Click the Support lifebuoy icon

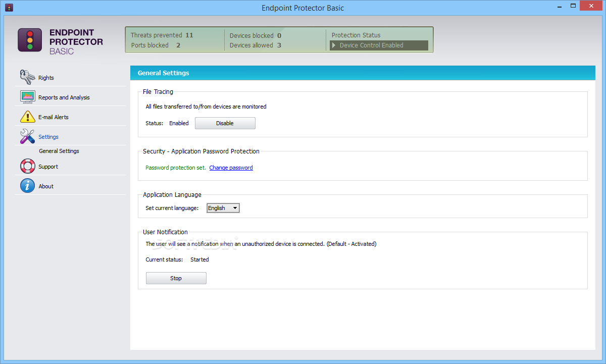pyautogui.click(x=27, y=166)
